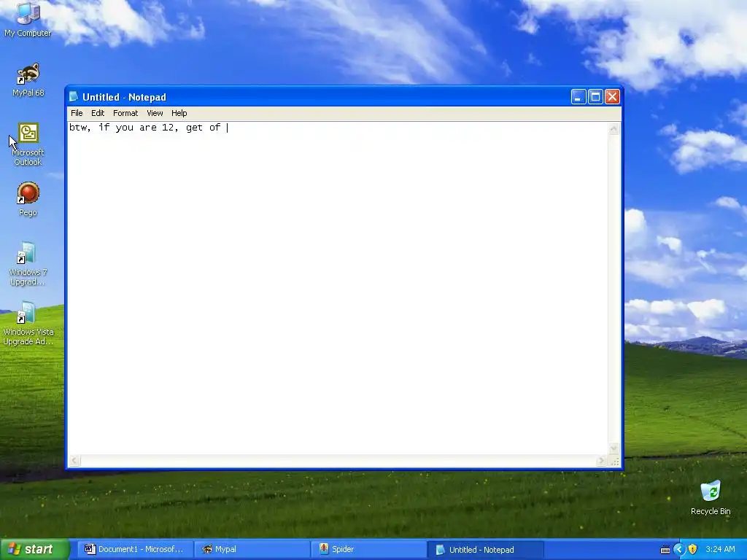Image resolution: width=747 pixels, height=560 pixels.
Task: Click the word "btw," in the text
Action: click(80, 128)
